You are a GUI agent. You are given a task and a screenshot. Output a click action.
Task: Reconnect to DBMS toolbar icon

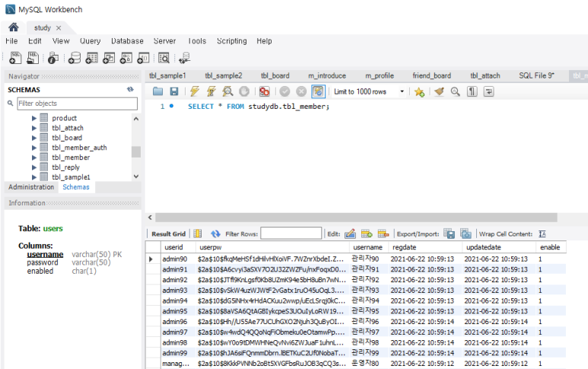click(x=185, y=58)
